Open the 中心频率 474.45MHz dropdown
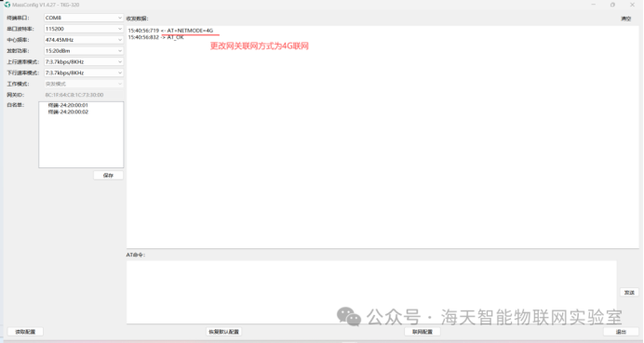 point(84,40)
